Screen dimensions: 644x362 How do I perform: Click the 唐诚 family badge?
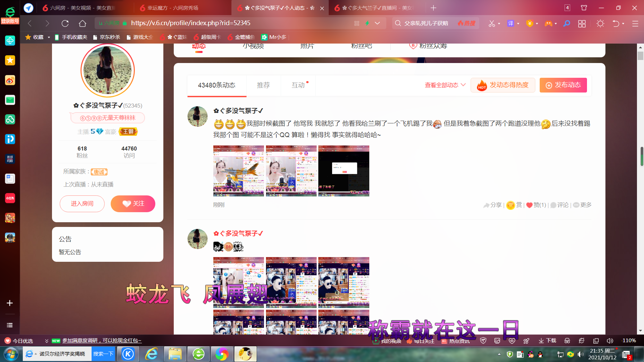tap(99, 172)
